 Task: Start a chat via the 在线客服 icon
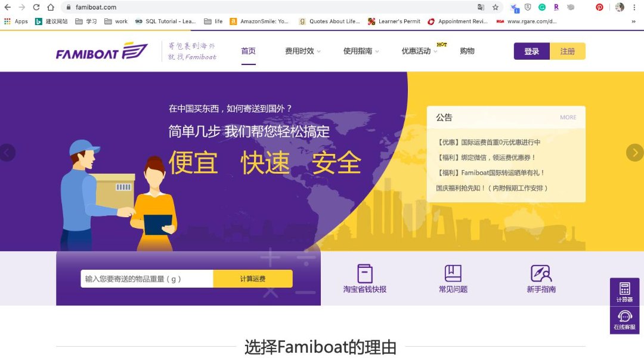[624, 319]
